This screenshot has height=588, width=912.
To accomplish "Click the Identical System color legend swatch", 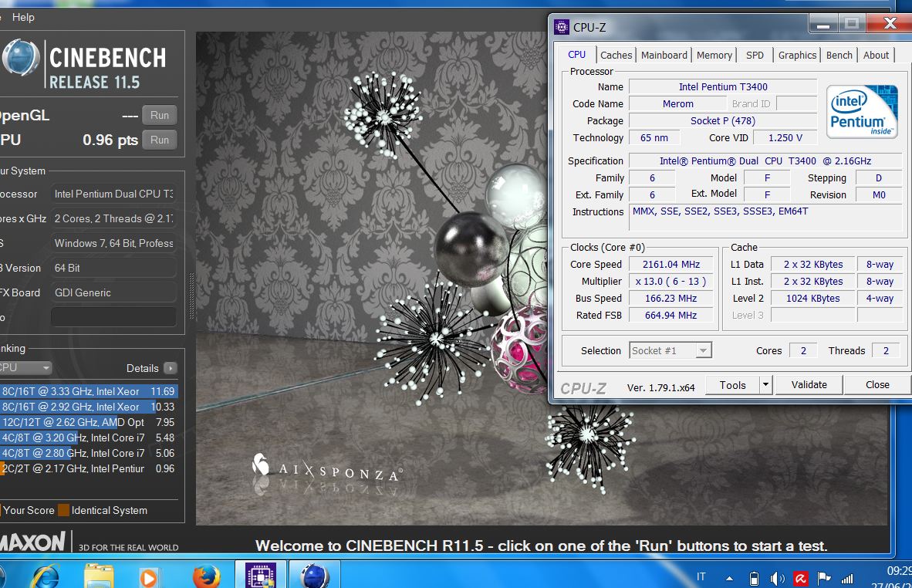I will tap(62, 510).
